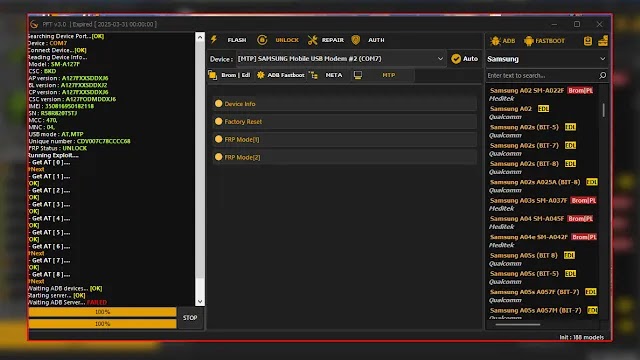Click the Model : SM-A127F log line
This screenshot has height=360, width=640.
54,64
